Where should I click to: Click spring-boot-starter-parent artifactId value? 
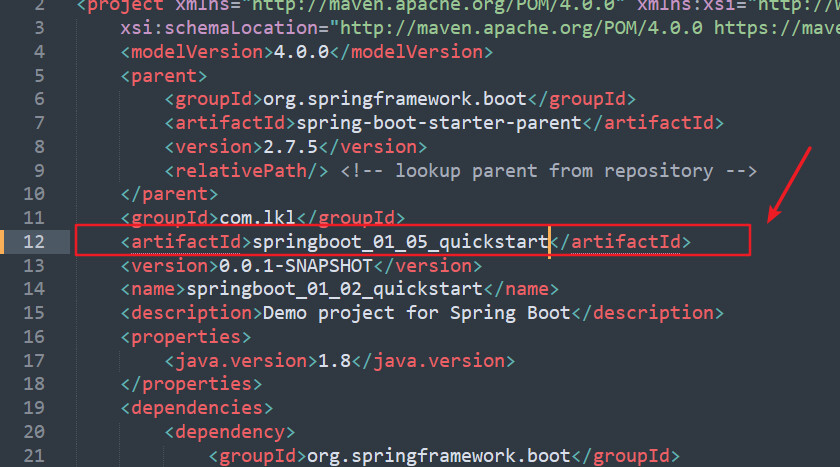click(439, 123)
